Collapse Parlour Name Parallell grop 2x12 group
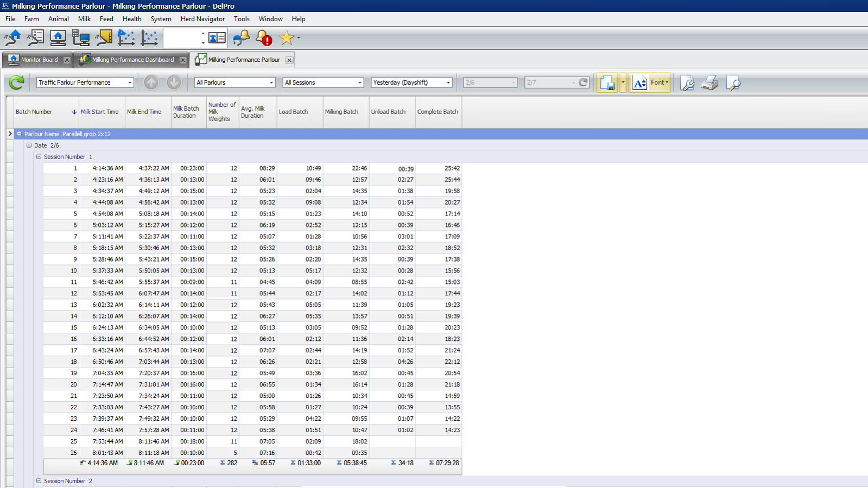Viewport: 868px width, 488px height. (x=20, y=134)
